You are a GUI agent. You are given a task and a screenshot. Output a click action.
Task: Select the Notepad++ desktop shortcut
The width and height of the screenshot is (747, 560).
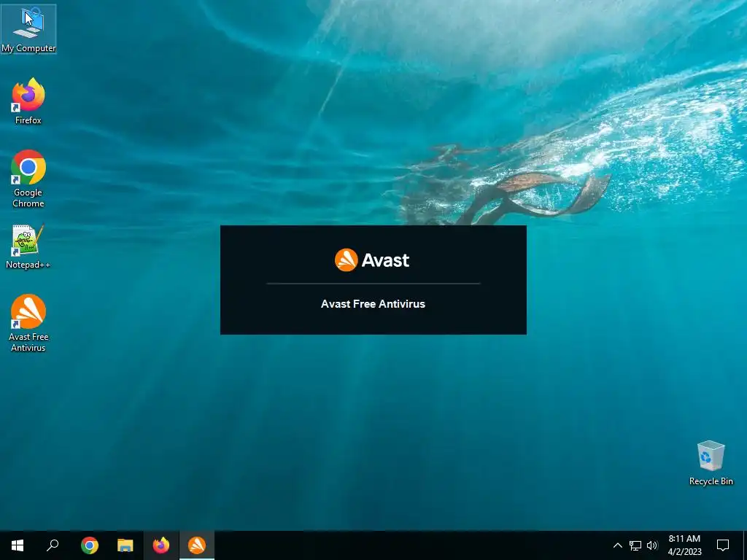point(28,246)
